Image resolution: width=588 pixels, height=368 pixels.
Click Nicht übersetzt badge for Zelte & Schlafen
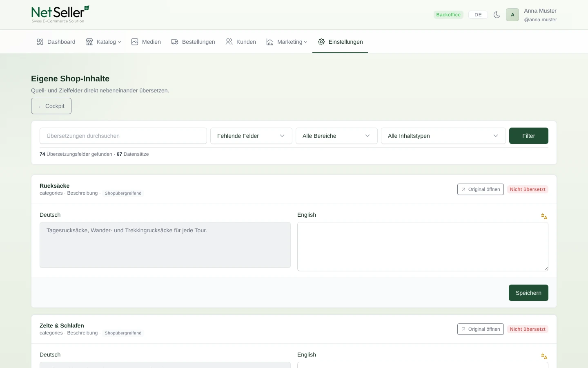point(528,329)
